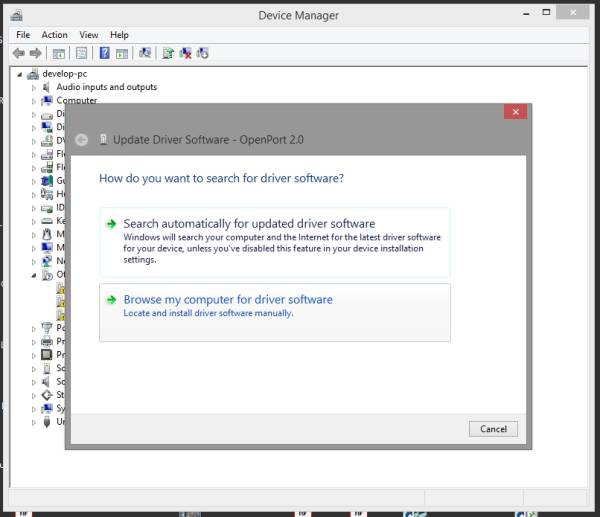
Task: Click the Update Driver Software toolbar icon
Action: pyautogui.click(x=168, y=53)
